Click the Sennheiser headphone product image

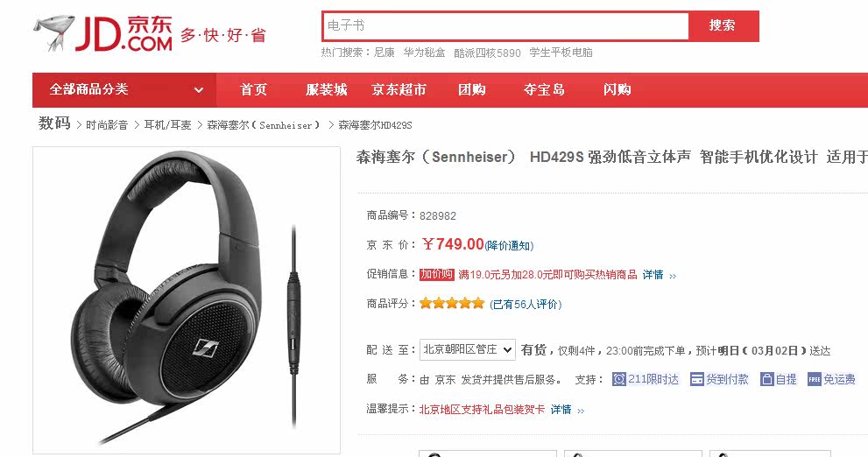point(187,300)
